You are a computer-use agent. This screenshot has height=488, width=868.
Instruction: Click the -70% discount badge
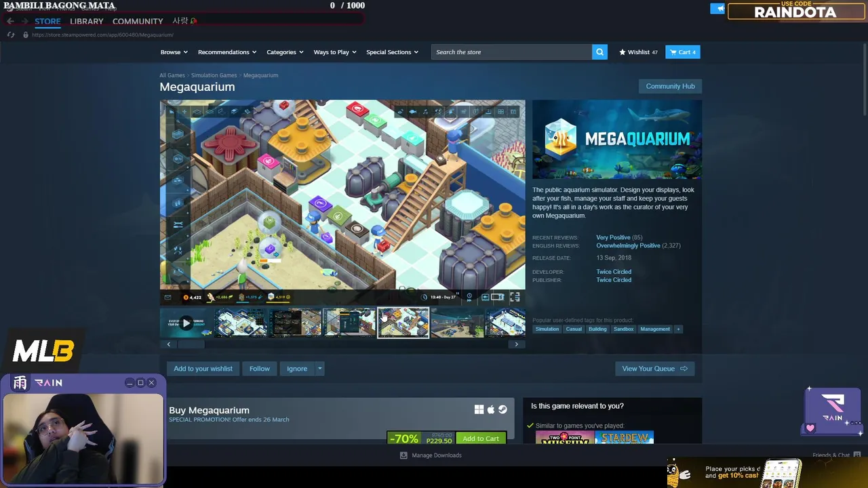pos(403,439)
